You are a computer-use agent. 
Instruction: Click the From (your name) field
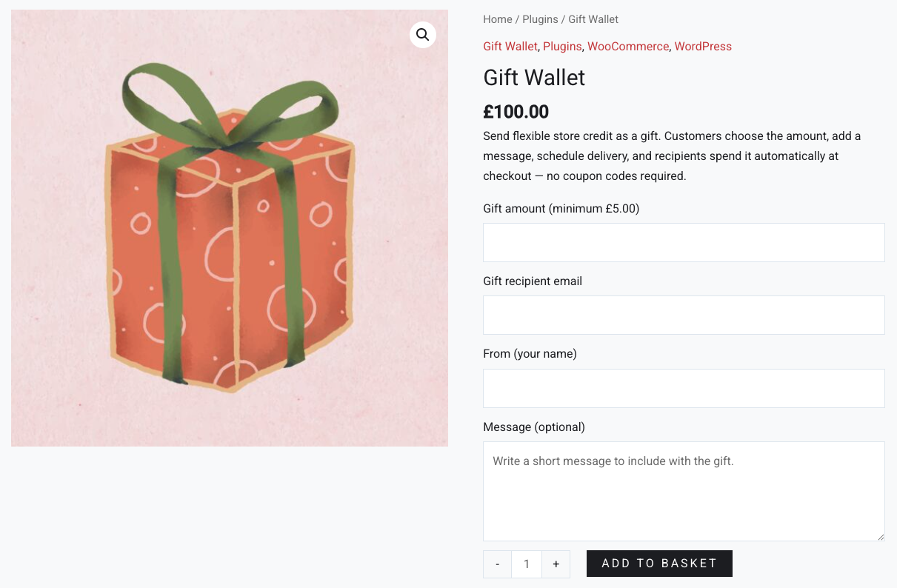683,388
